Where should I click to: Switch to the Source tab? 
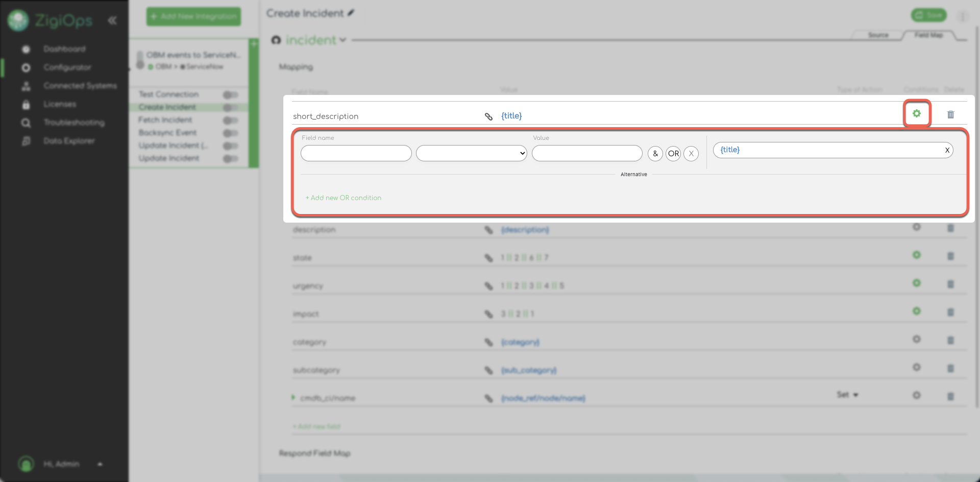point(878,35)
